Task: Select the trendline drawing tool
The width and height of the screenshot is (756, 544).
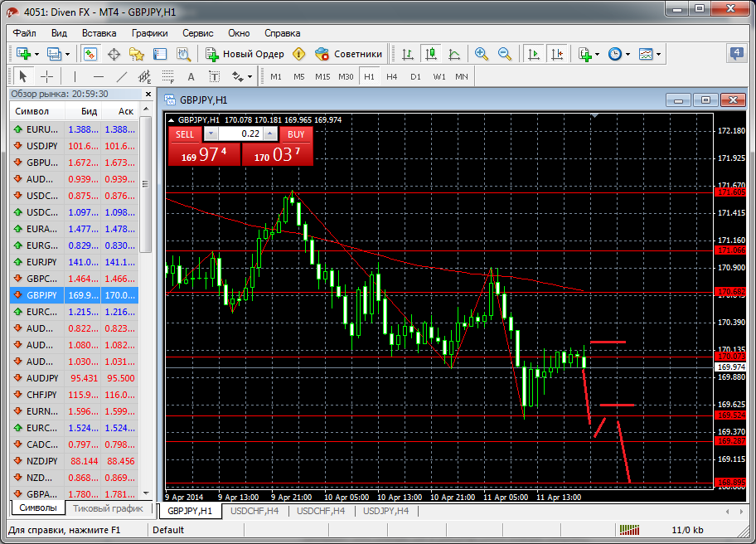Action: pyautogui.click(x=122, y=76)
